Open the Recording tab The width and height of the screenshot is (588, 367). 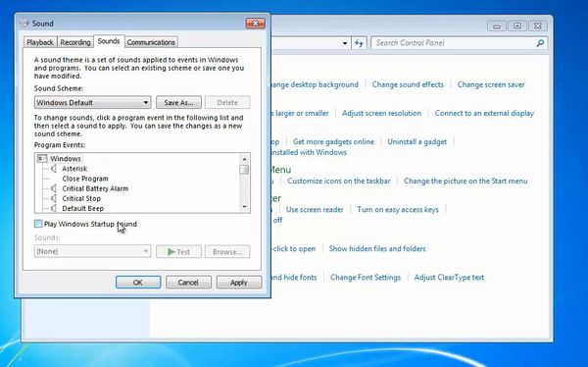pos(75,42)
